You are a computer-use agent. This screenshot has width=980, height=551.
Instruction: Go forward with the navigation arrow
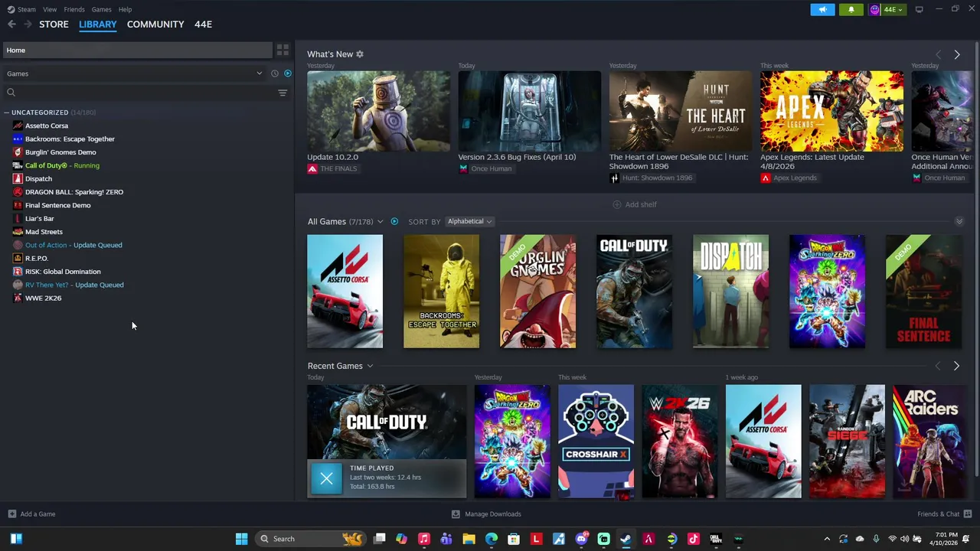(28, 24)
